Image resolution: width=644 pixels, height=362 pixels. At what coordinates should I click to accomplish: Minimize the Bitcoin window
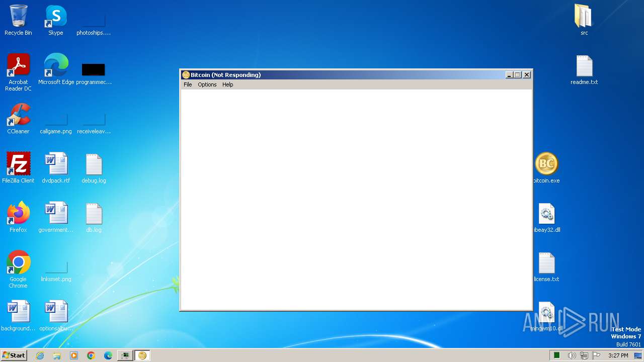(x=509, y=75)
